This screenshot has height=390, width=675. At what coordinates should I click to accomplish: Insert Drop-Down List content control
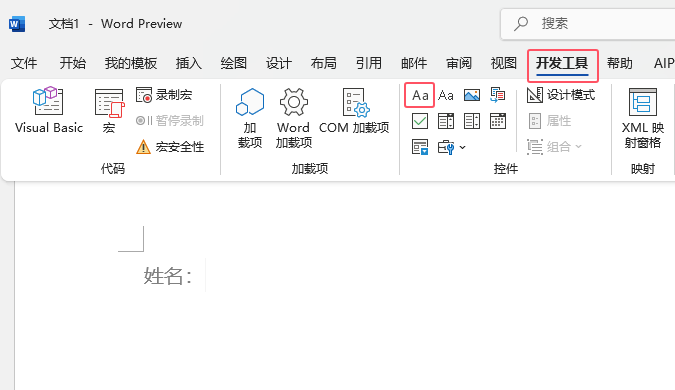(472, 121)
